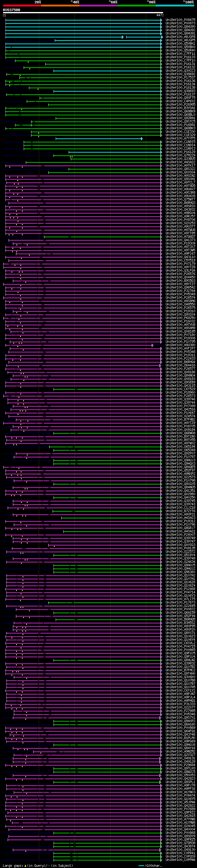Click the purple ~60% identity legend bar
This screenshot has width=197, height=868.
click(x=98, y=6)
